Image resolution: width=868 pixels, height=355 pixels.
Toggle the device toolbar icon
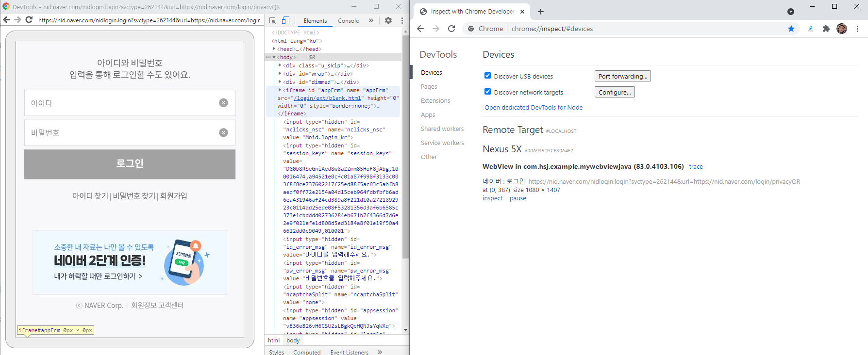pos(285,20)
